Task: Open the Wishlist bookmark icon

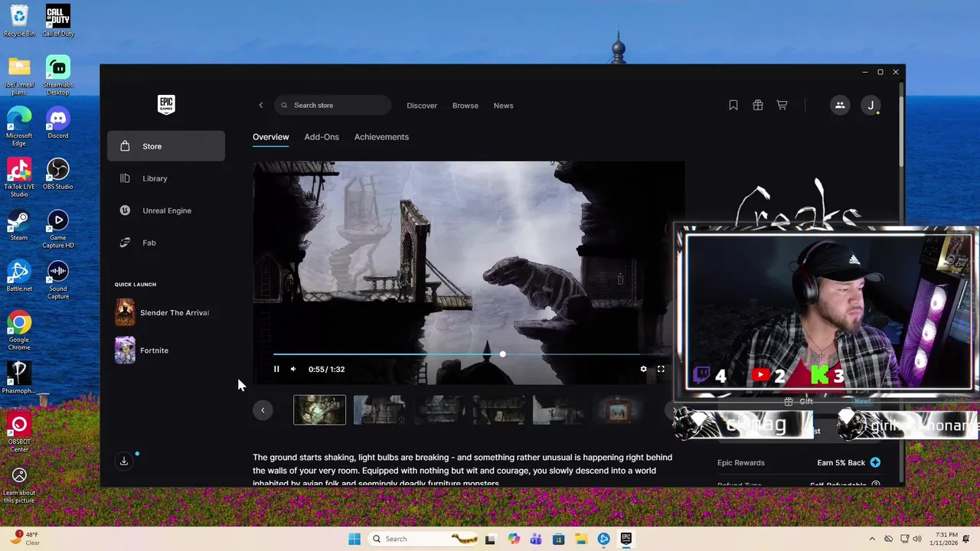Action: tap(733, 106)
